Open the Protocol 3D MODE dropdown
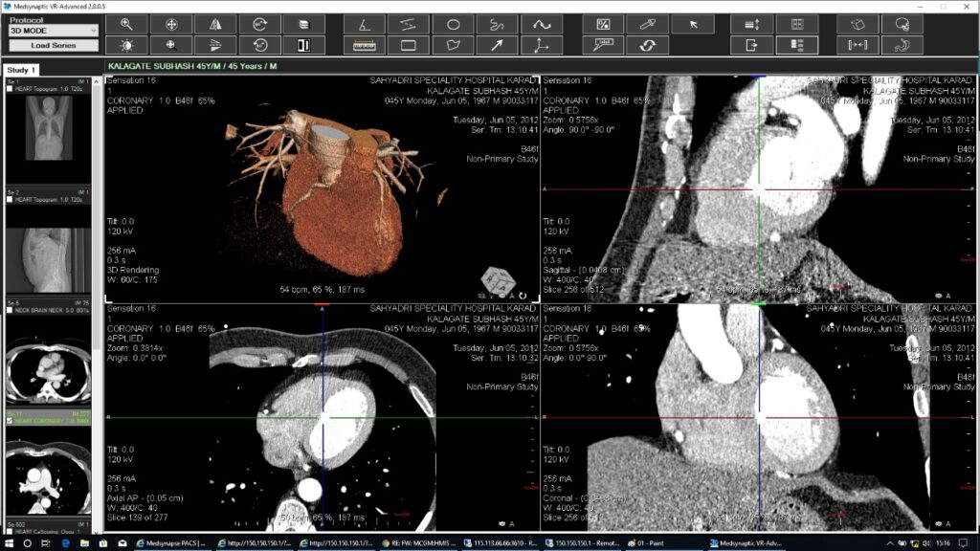The width and height of the screenshot is (980, 551). [53, 31]
